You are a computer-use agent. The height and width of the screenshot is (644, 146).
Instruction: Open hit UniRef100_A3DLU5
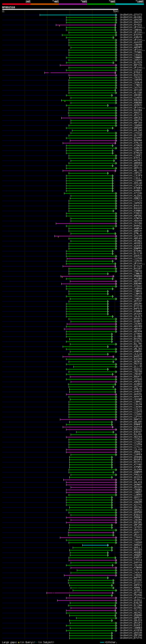point(131,347)
